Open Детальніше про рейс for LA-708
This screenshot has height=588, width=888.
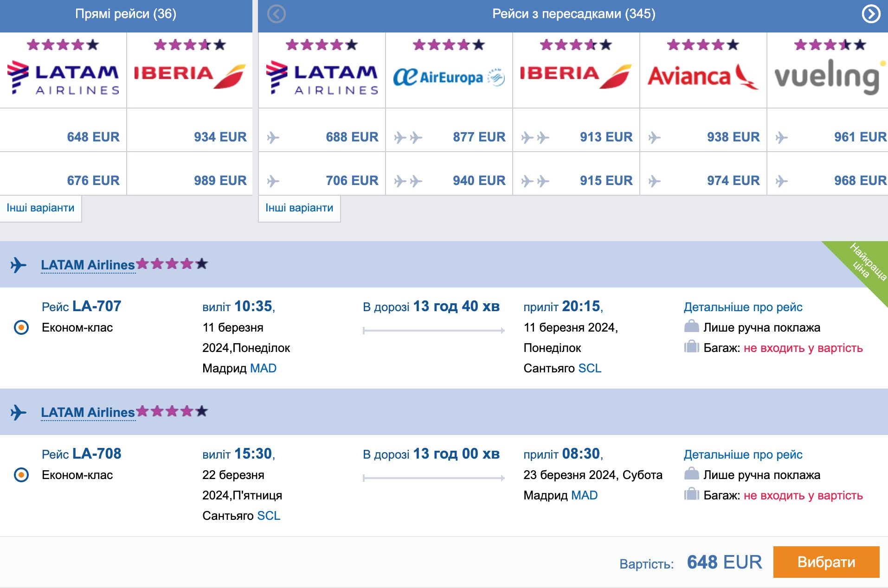[743, 454]
